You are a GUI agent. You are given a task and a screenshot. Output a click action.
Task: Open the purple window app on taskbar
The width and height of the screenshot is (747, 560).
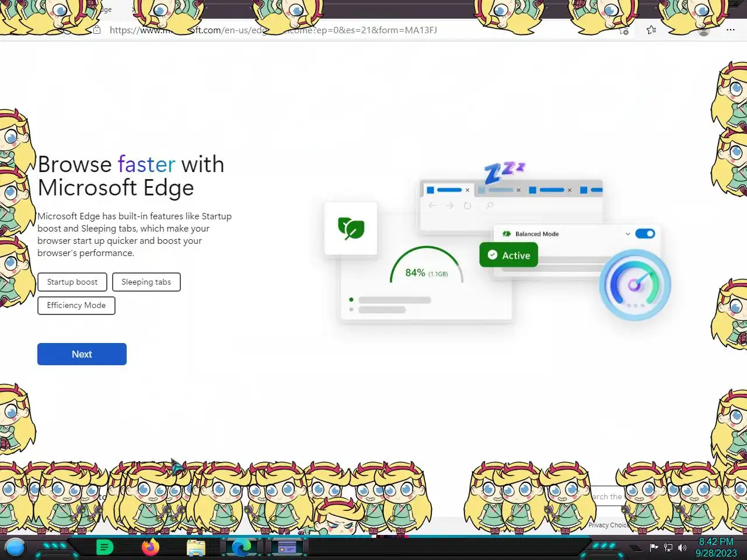coord(287,547)
